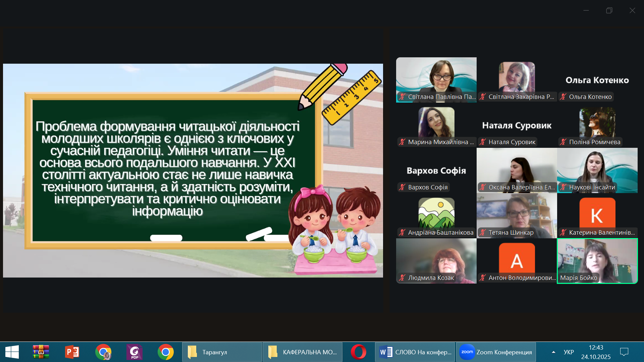Select Світлана Павлівна's video tile

(436, 80)
